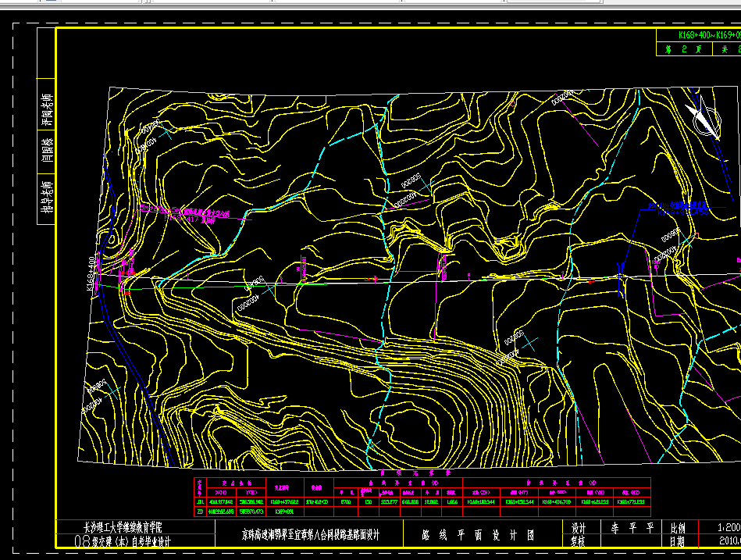Click the X(N) column header in table
Image resolution: width=741 pixels, height=560 pixels.
(221, 492)
